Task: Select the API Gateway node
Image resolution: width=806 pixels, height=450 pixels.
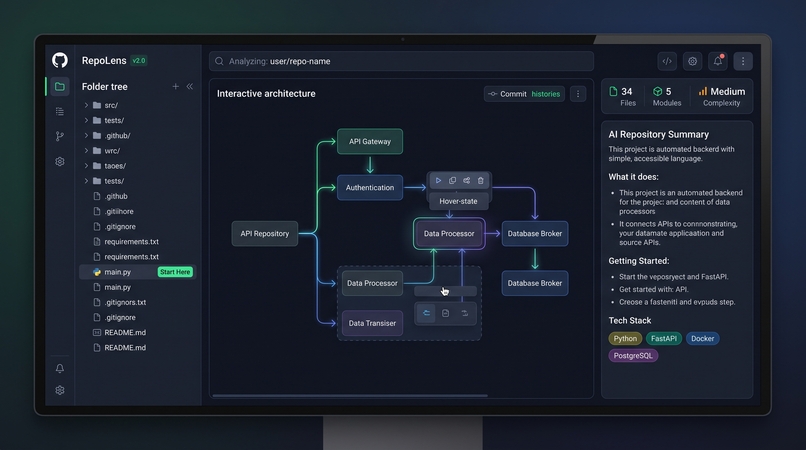Action: tap(370, 141)
